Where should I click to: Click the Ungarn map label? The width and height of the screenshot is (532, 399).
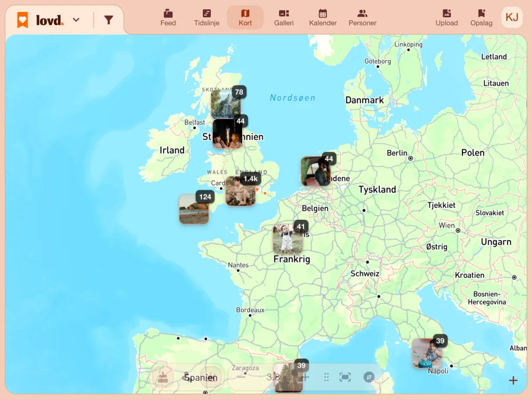(496, 242)
